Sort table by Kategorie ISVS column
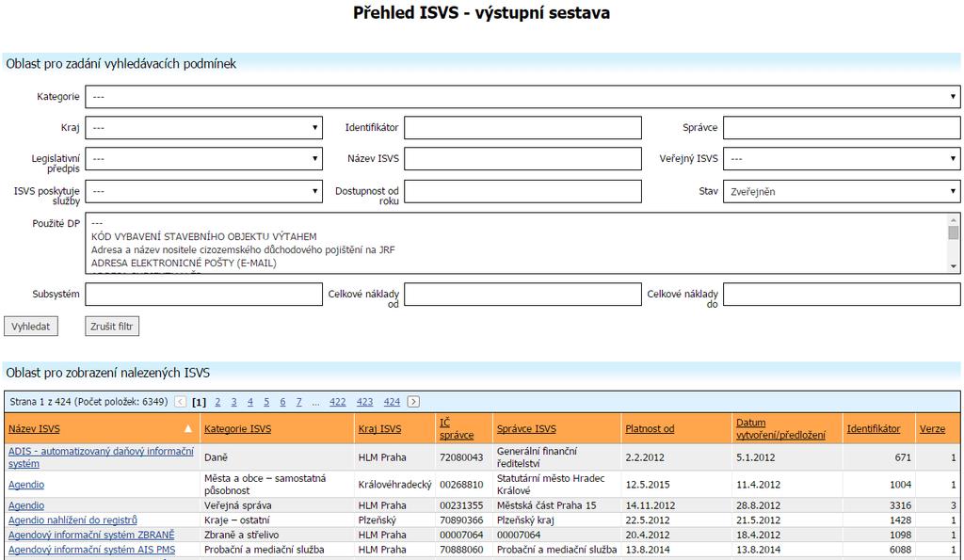 pyautogui.click(x=237, y=429)
